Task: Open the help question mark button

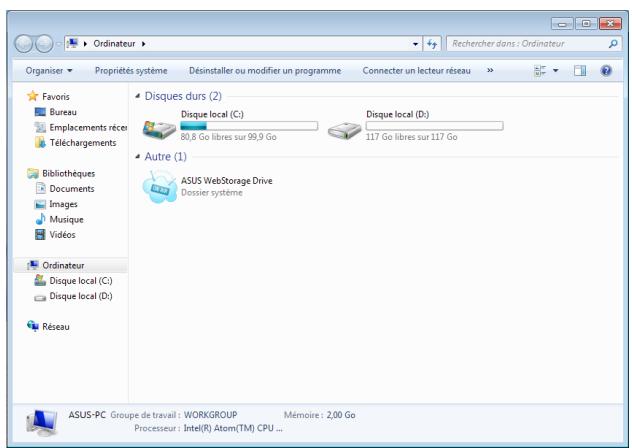Action: [x=606, y=71]
